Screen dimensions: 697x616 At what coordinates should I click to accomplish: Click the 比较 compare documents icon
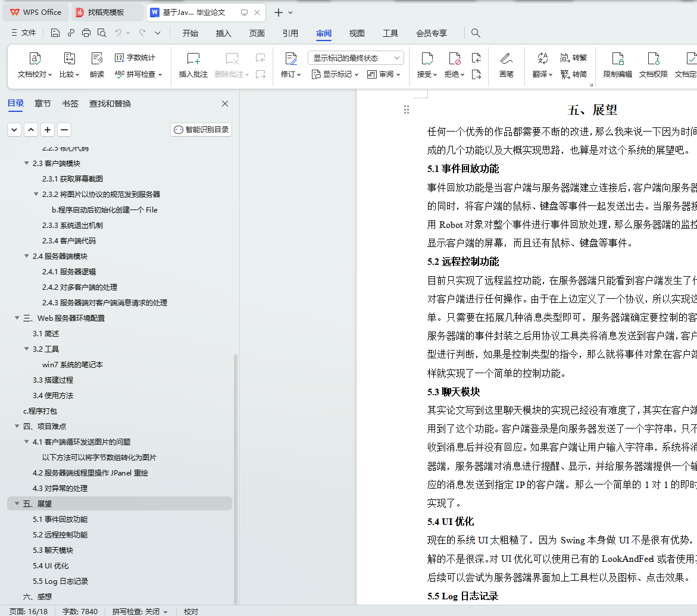tap(70, 58)
